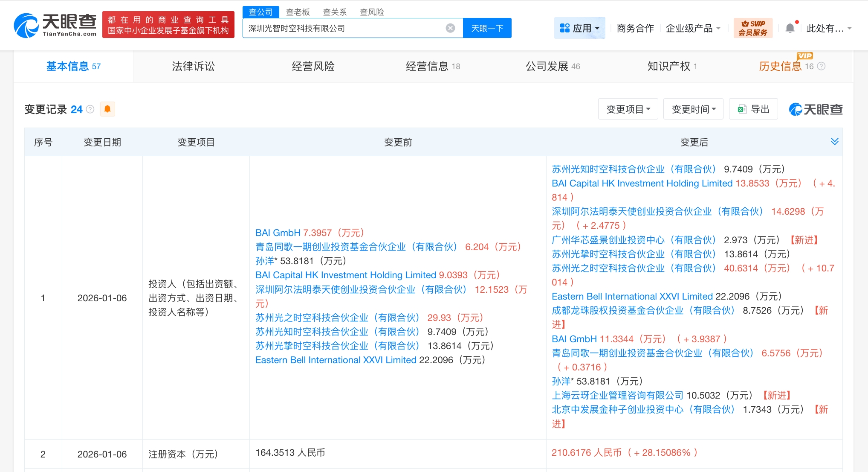Click the SVIP member service badge
Viewport: 868px width, 472px height.
coord(752,28)
